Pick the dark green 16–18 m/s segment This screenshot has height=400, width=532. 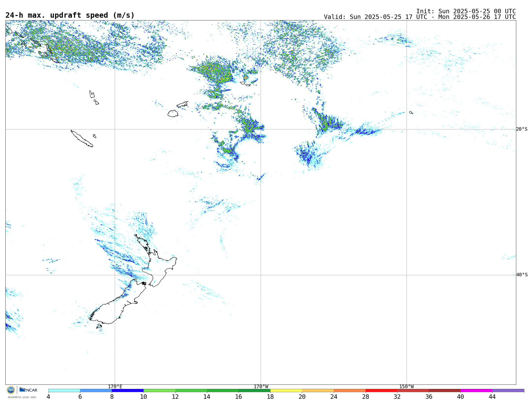[x=254, y=391]
